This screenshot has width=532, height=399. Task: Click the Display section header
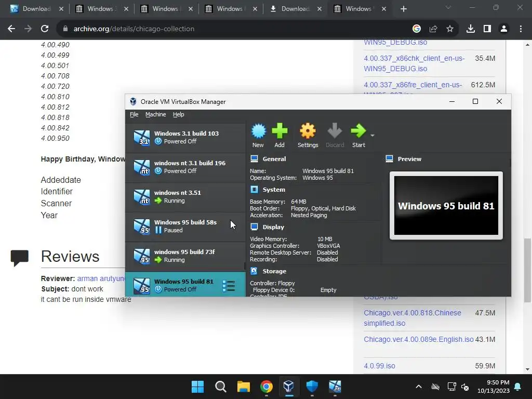(273, 227)
